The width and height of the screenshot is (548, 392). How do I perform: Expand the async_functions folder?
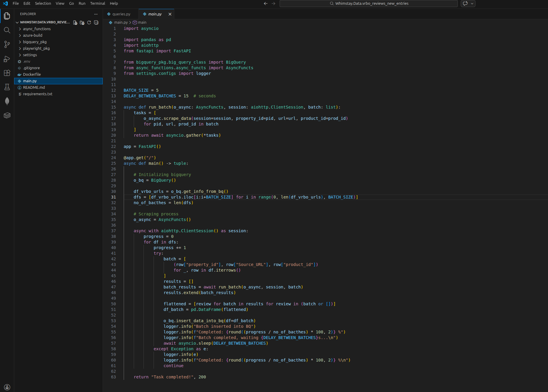[x=37, y=29]
